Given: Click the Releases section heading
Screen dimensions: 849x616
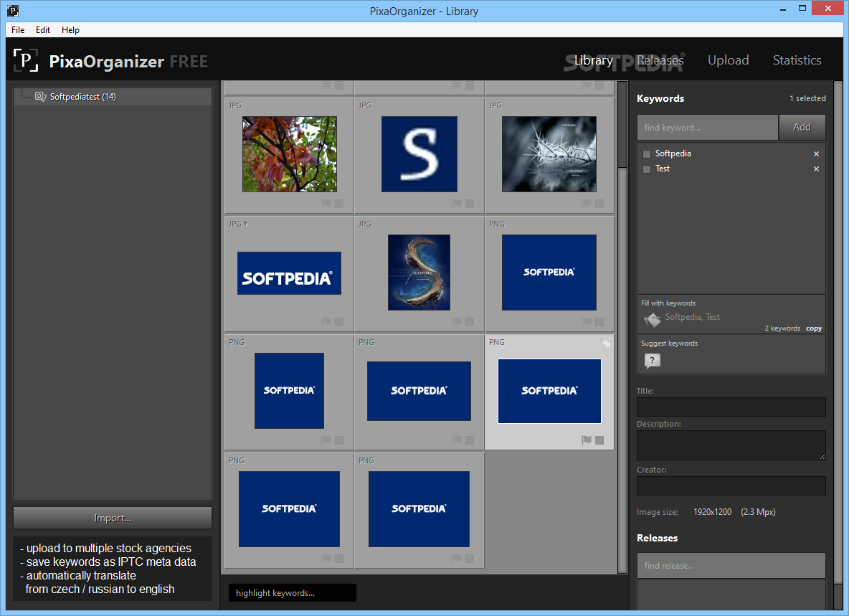Looking at the screenshot, I should 657,538.
